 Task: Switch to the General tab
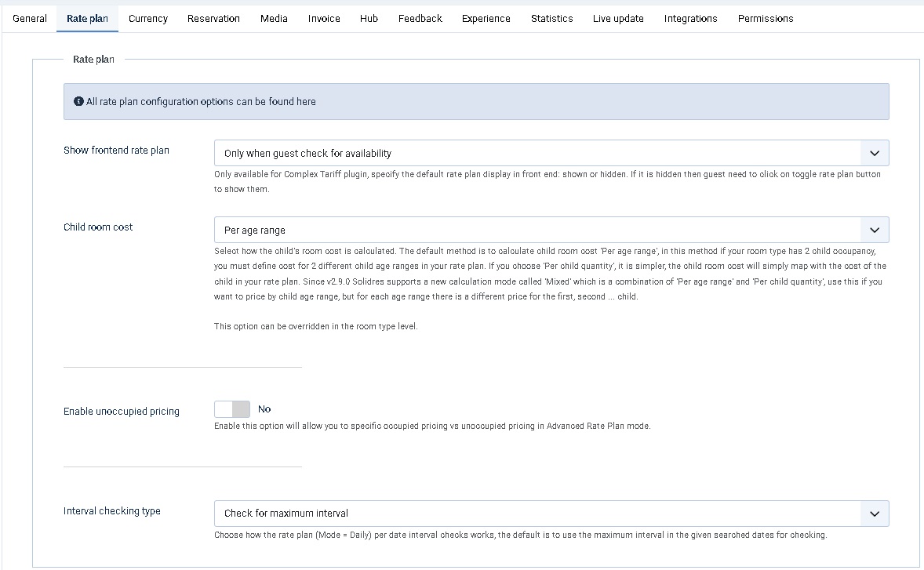tap(30, 18)
